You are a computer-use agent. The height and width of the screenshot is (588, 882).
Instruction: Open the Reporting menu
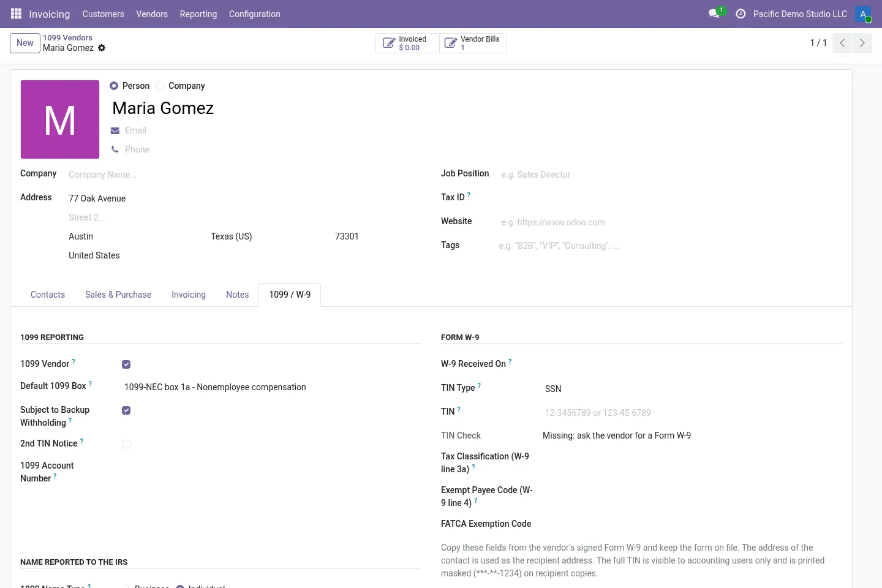point(198,14)
